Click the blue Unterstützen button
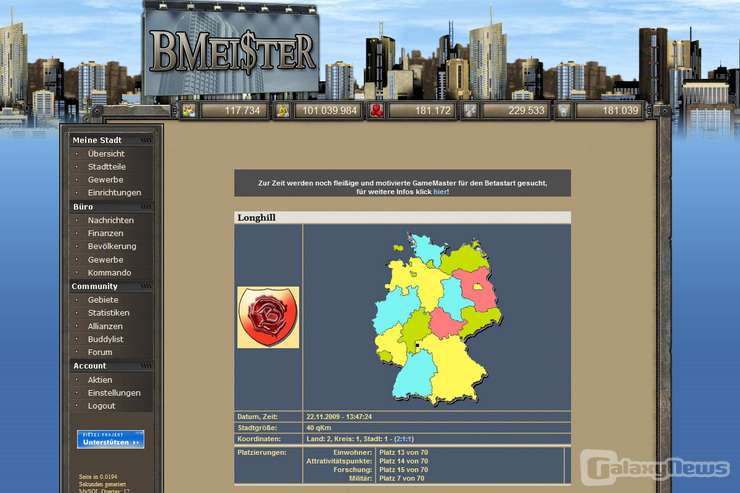 [110, 439]
